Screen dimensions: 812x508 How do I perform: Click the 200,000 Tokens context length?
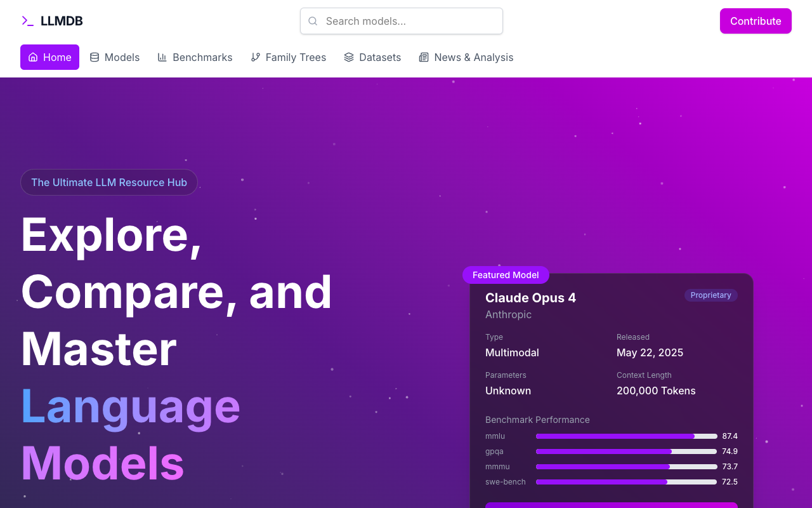[656, 391]
